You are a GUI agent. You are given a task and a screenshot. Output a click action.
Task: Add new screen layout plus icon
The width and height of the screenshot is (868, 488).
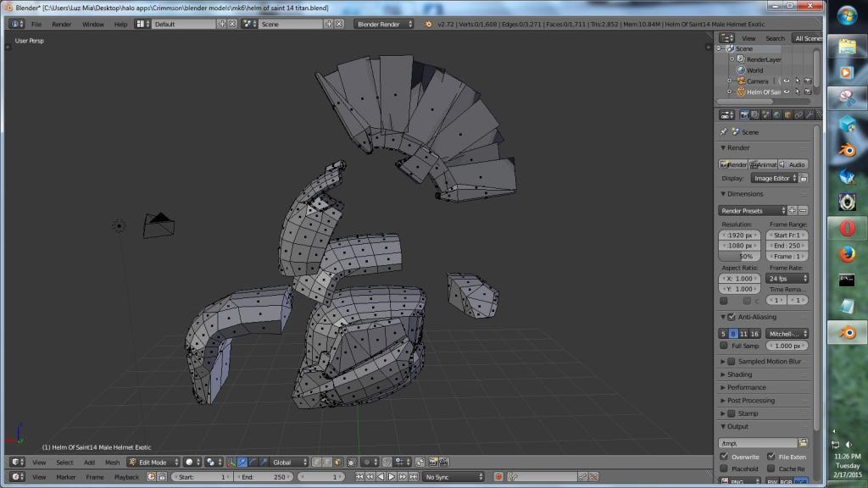[x=222, y=24]
